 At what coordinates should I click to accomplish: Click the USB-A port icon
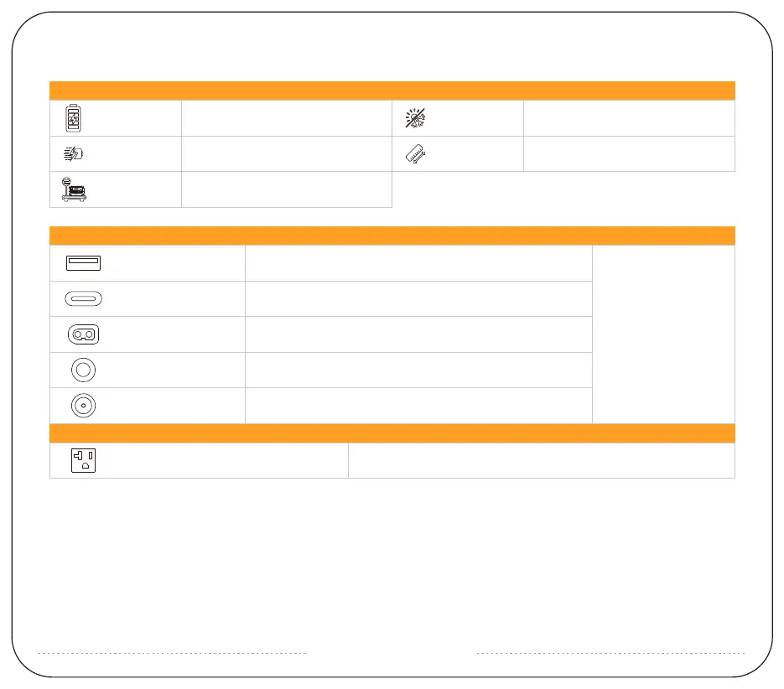[x=84, y=263]
